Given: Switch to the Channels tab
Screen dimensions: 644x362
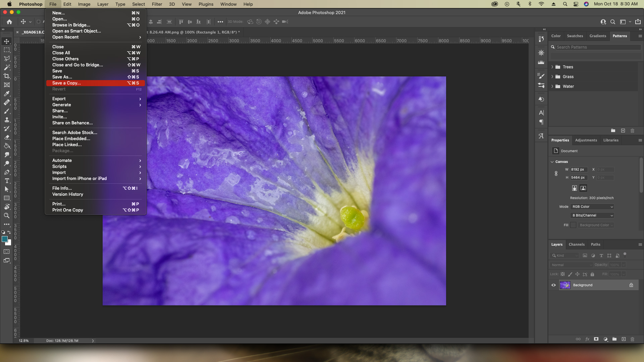Looking at the screenshot, I should pos(576,244).
